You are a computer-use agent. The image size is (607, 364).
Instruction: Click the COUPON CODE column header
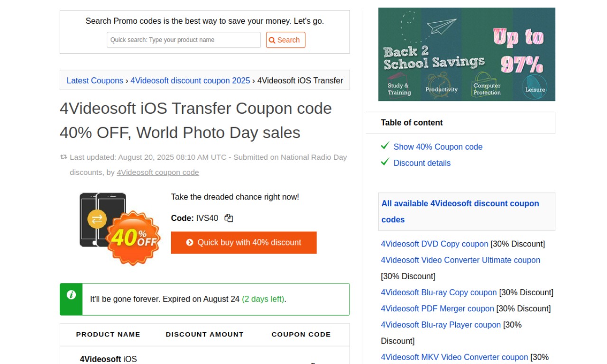[301, 334]
